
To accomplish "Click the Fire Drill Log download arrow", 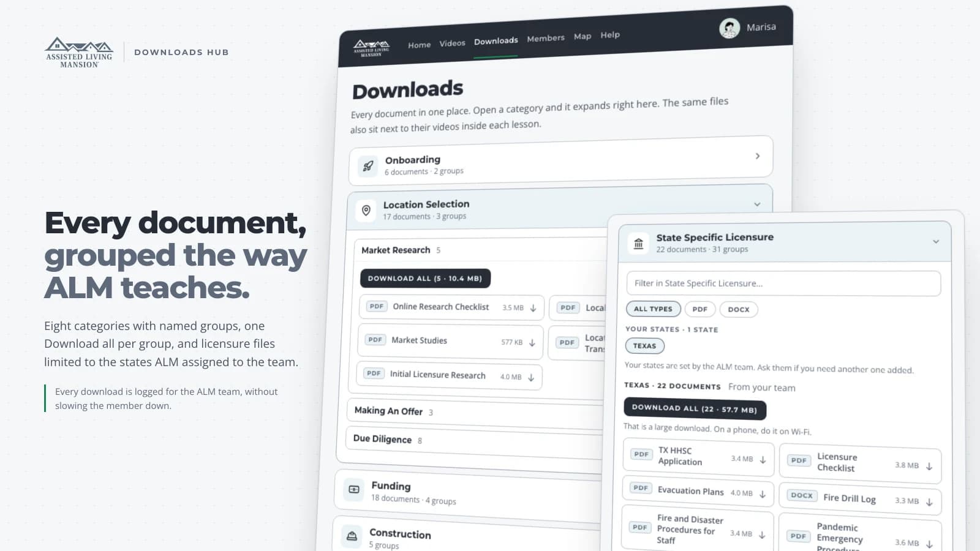I will (x=929, y=502).
